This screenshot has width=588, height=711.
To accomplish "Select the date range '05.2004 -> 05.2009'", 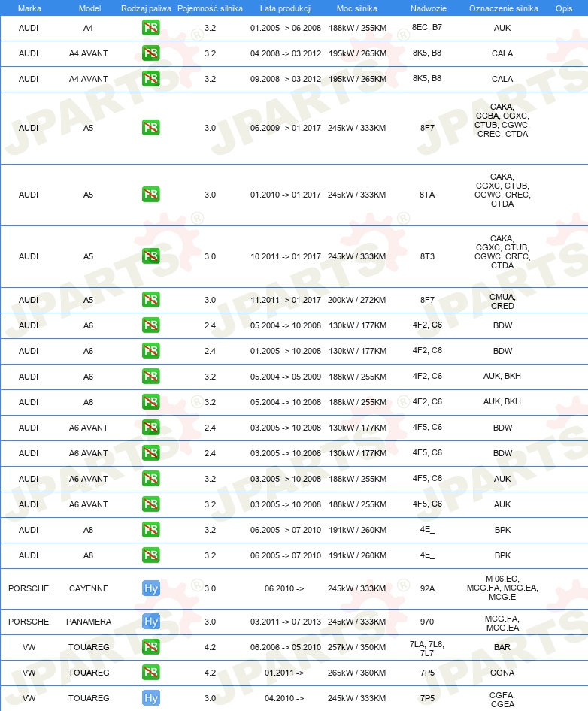I will (x=286, y=377).
